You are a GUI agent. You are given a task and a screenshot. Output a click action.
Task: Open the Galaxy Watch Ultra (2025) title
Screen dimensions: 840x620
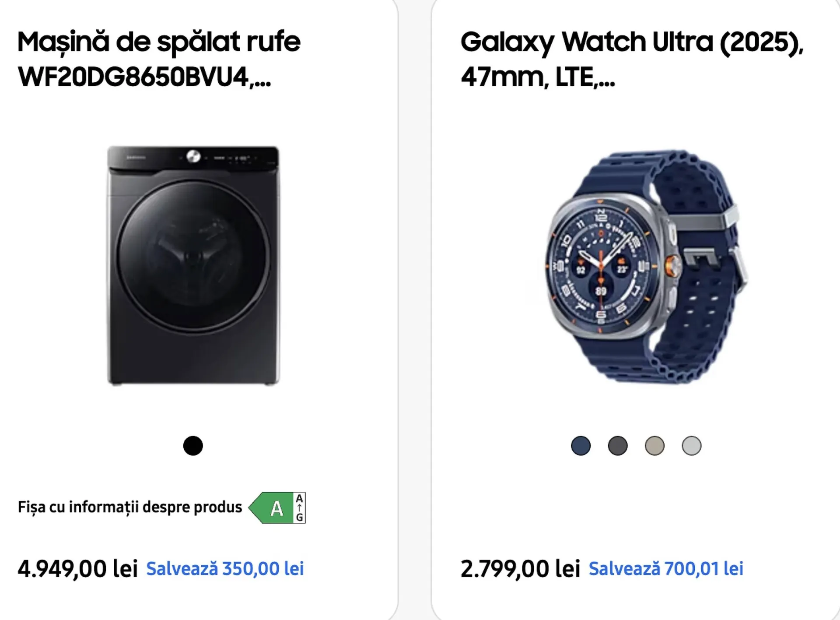[x=632, y=59]
